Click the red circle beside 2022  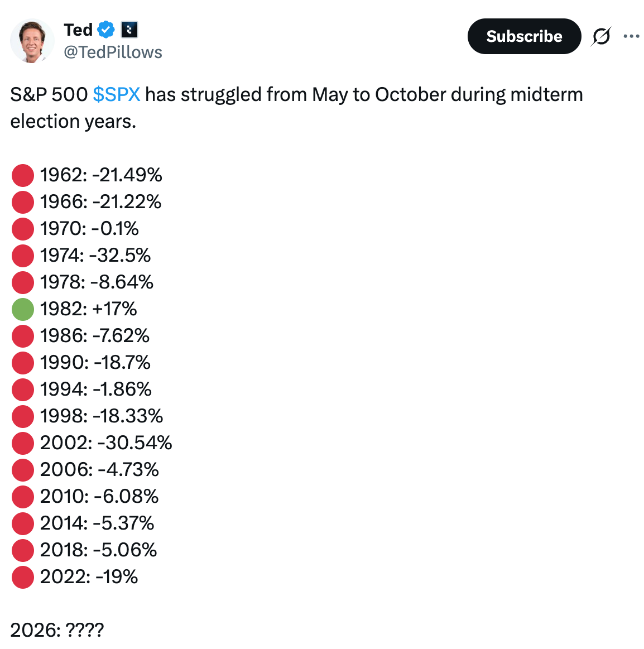[23, 577]
